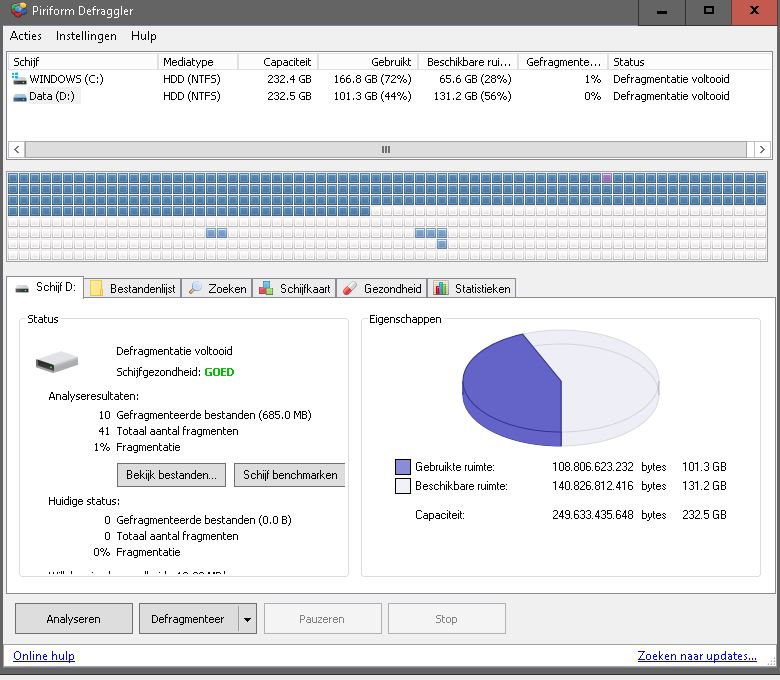Switch to the Bestandenlijst tab
The image size is (780, 680).
click(x=132, y=289)
